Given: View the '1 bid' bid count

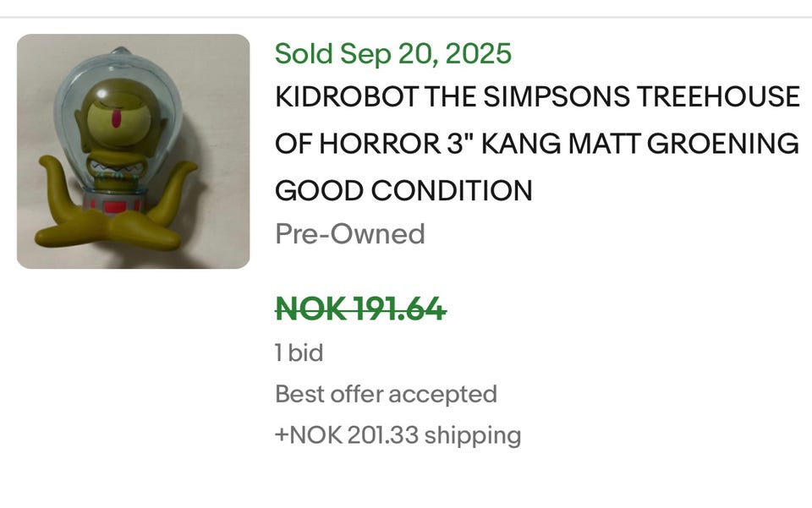Looking at the screenshot, I should pyautogui.click(x=299, y=353).
